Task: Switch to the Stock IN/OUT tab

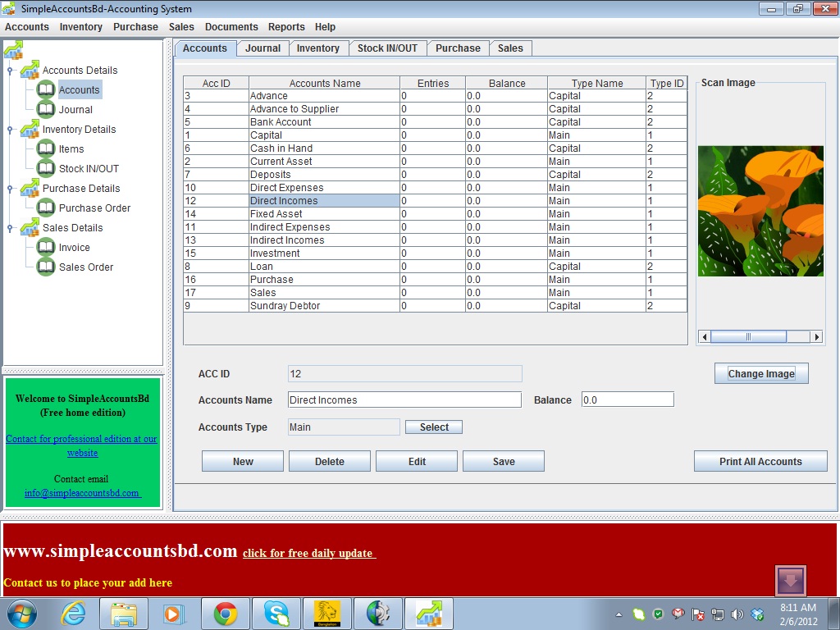Action: click(x=387, y=48)
